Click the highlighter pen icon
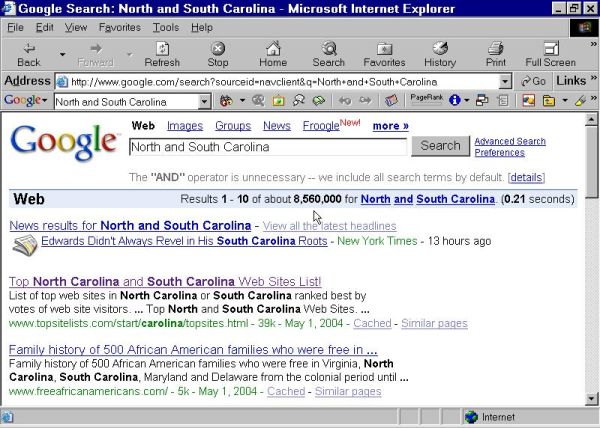This screenshot has width=600, height=428. (x=580, y=101)
